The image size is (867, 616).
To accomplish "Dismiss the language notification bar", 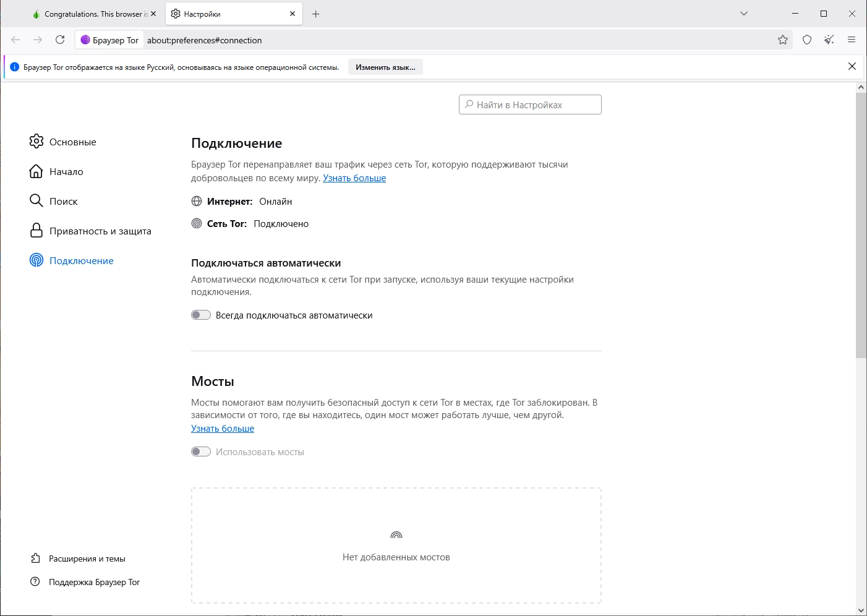I will click(852, 66).
